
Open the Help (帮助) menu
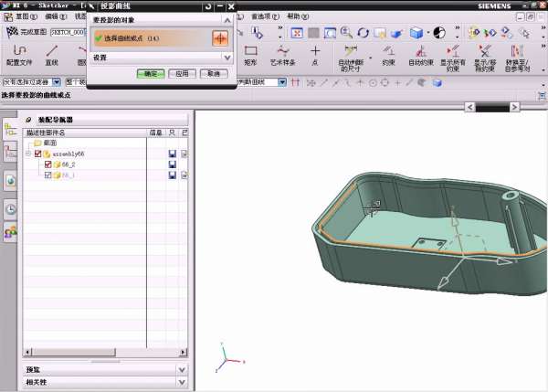pos(298,16)
